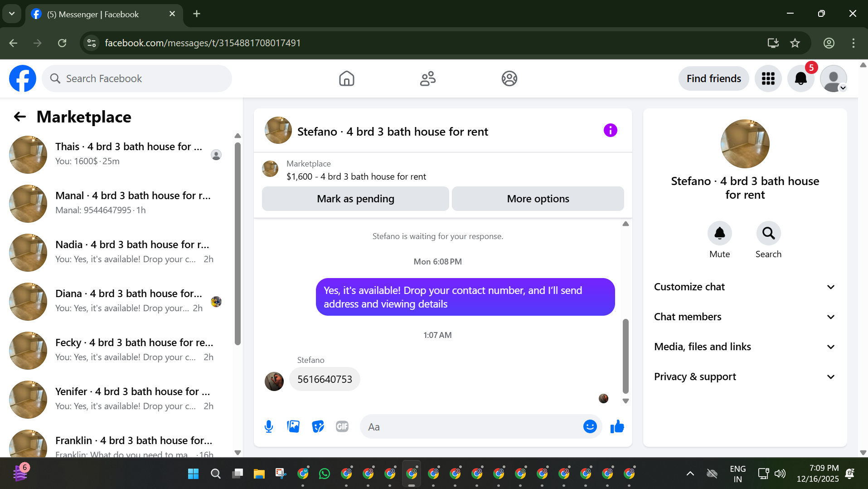This screenshot has width=868, height=489.
Task: Open Chrome profile icon
Action: (x=829, y=43)
